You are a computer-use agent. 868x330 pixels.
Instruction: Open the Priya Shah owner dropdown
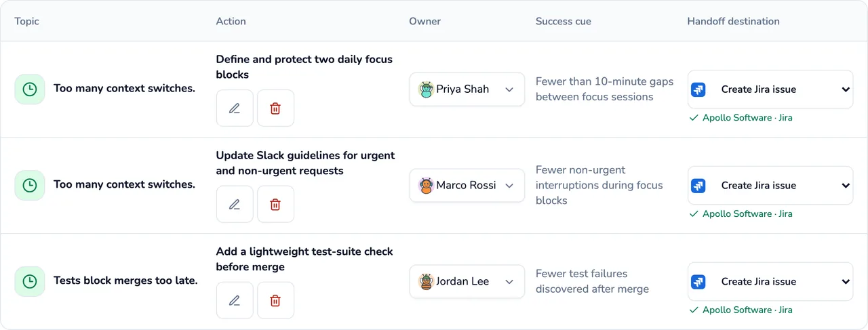467,89
